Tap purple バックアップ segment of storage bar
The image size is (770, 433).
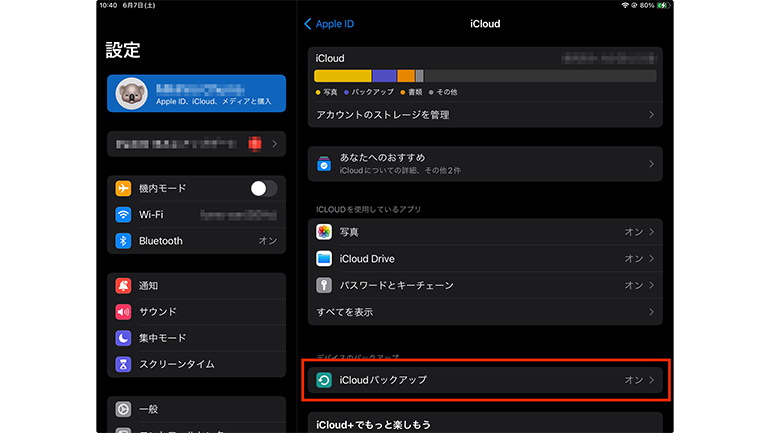coord(385,76)
